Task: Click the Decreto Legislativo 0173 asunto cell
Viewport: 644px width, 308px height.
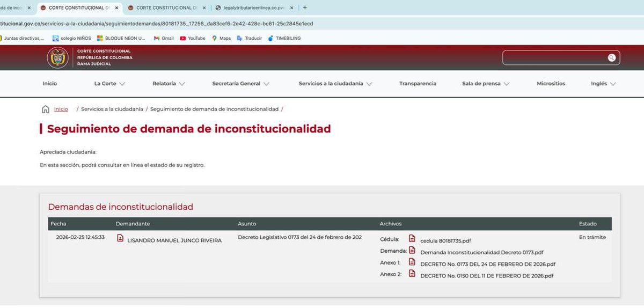Action: tap(299, 237)
